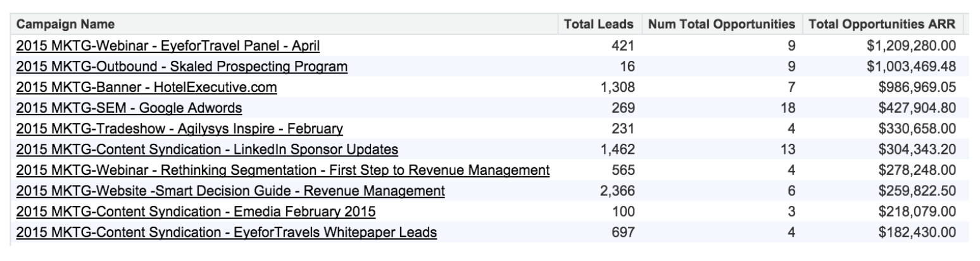Select the total leads value 100
This screenshot has width=980, height=261.
(x=623, y=212)
